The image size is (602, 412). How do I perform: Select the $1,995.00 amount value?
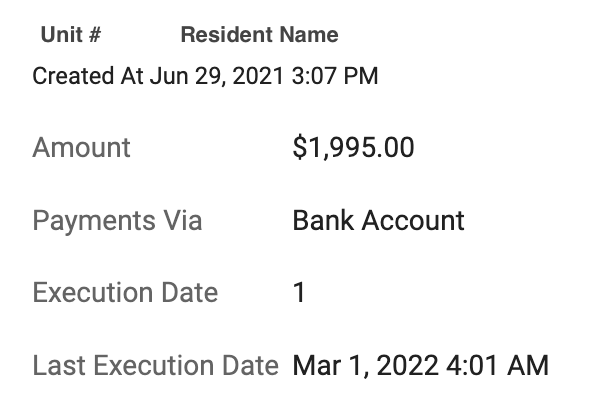(x=353, y=147)
